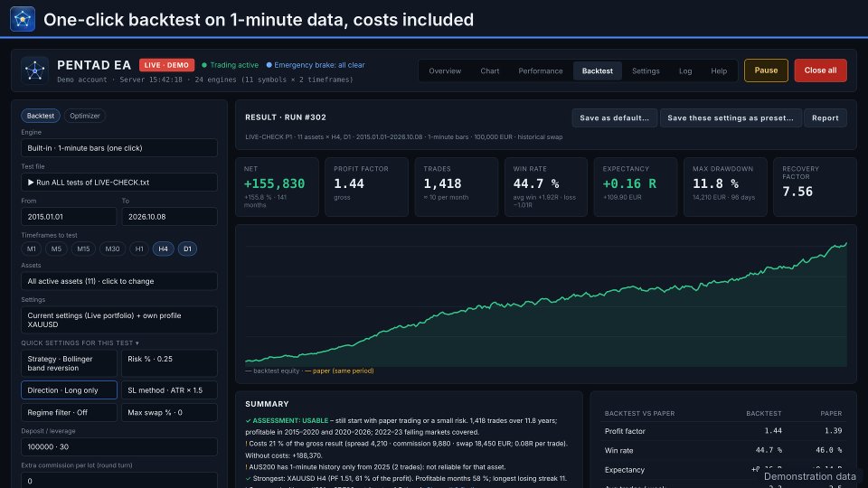The height and width of the screenshot is (488, 868).
Task: Toggle the M1 timeframe chip
Action: [x=32, y=249]
